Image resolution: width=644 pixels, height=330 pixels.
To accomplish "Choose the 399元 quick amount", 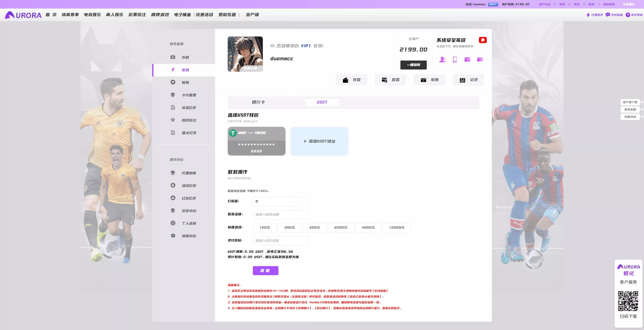I will (x=290, y=228).
